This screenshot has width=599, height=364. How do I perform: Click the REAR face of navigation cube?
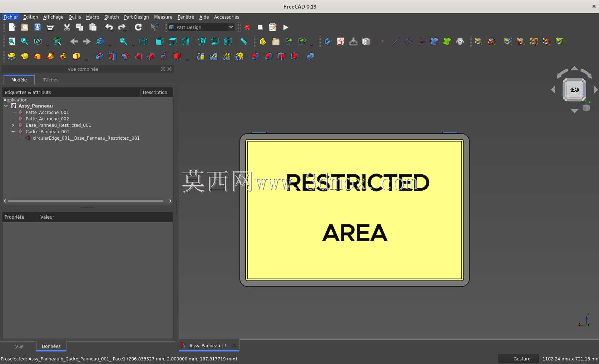click(x=574, y=90)
